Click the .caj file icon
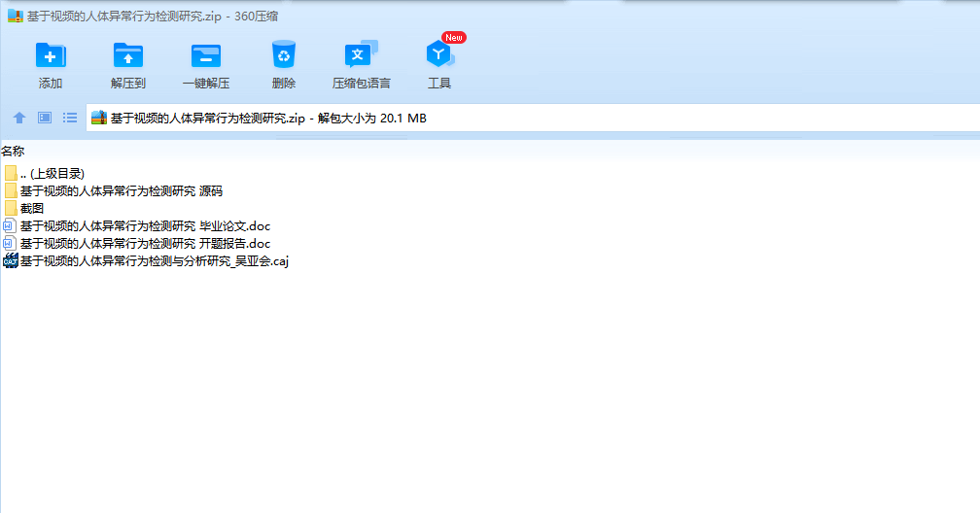980x513 pixels. [10, 260]
